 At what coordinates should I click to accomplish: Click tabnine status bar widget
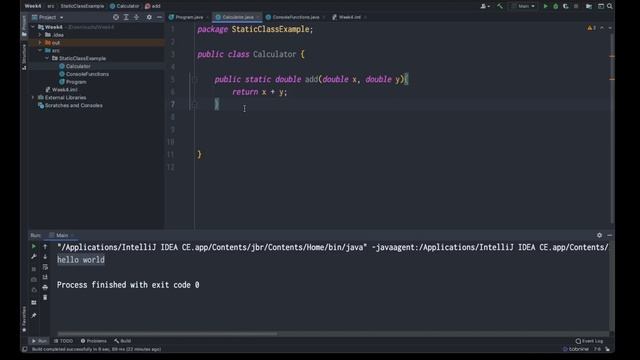576,349
